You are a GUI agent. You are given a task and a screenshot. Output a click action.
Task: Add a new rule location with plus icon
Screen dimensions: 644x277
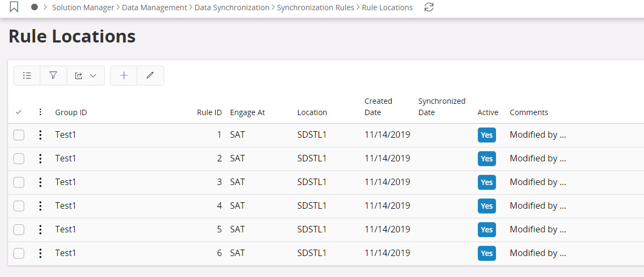[x=124, y=76]
